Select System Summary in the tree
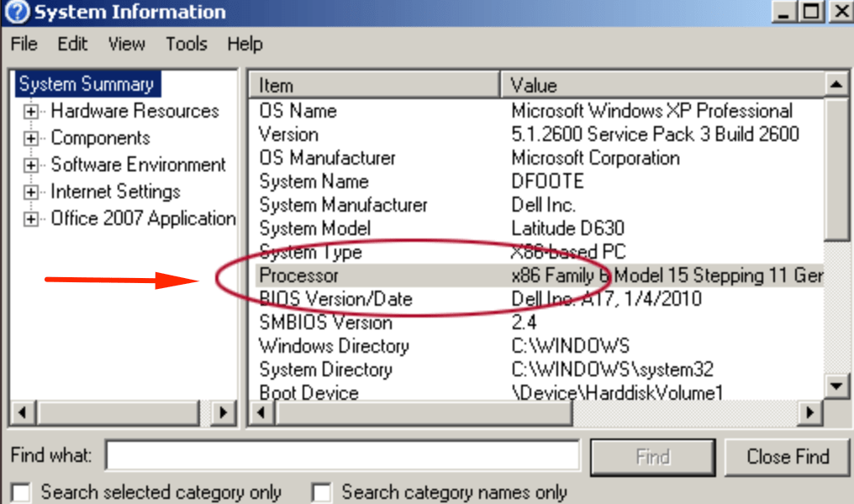This screenshot has height=504, width=854. 86,84
